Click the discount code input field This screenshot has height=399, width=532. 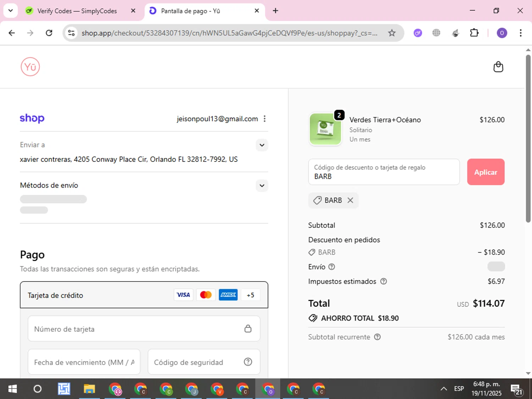[384, 172]
